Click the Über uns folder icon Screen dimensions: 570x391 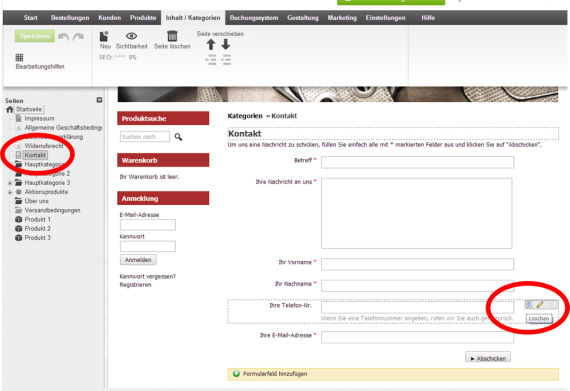[19, 201]
